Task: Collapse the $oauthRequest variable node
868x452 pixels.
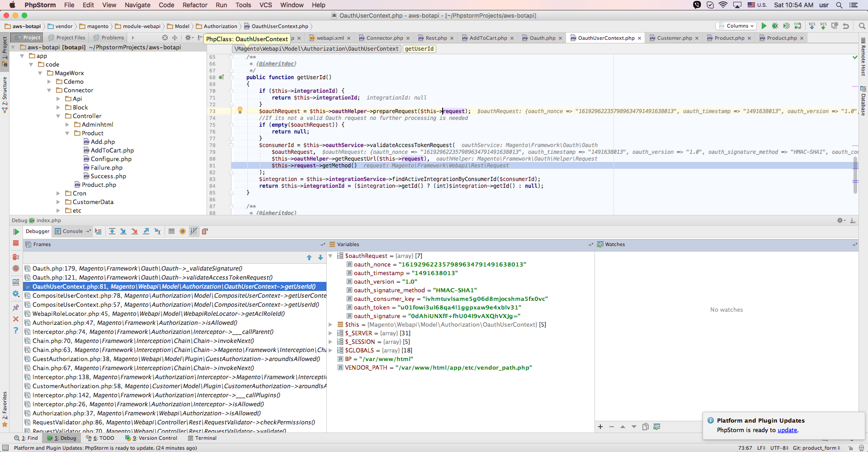Action: click(330, 256)
